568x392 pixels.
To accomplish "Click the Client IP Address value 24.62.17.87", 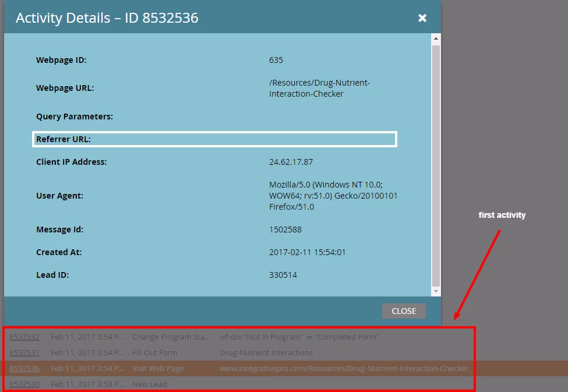I will click(291, 162).
